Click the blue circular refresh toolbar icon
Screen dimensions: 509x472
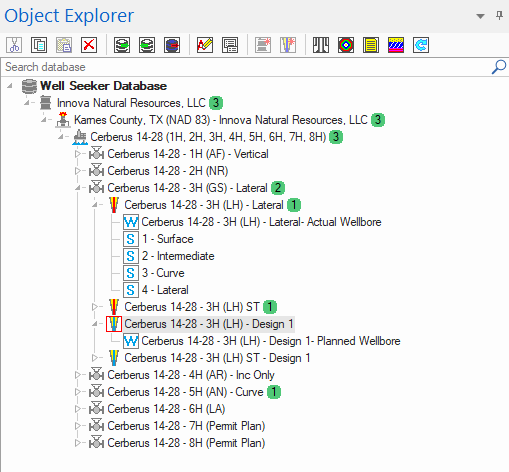(x=421, y=45)
